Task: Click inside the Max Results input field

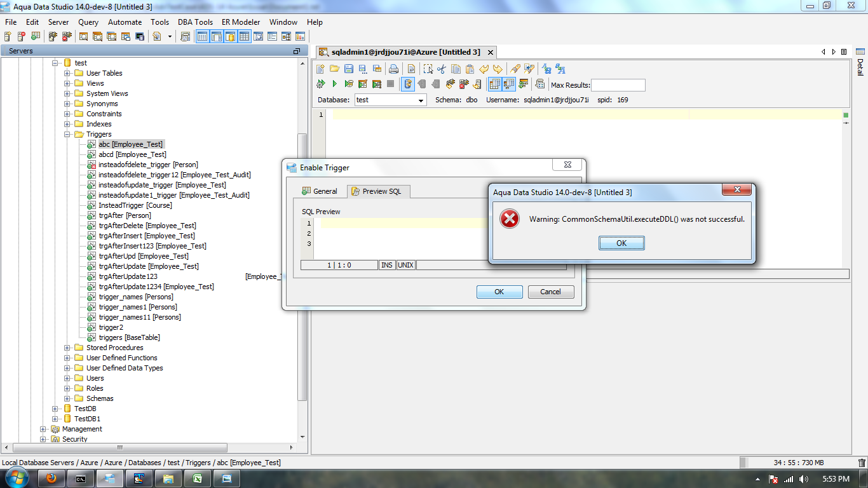Action: [x=618, y=85]
